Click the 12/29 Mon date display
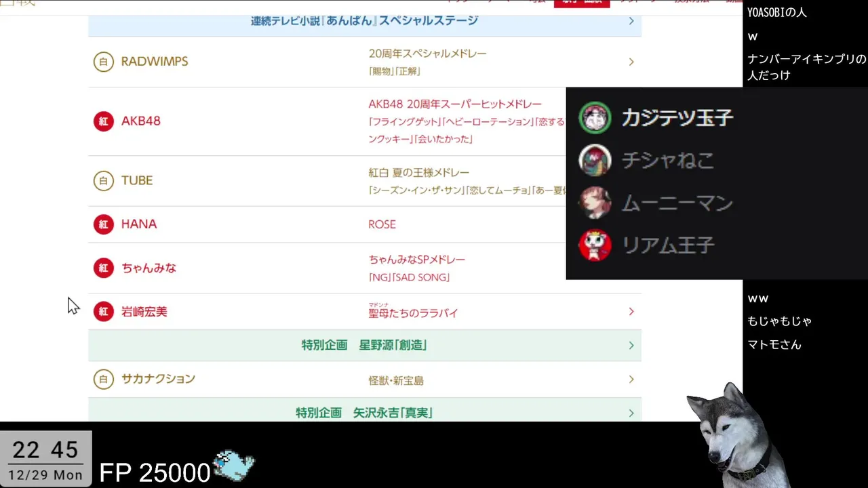Image resolution: width=868 pixels, height=488 pixels. pos(45,475)
